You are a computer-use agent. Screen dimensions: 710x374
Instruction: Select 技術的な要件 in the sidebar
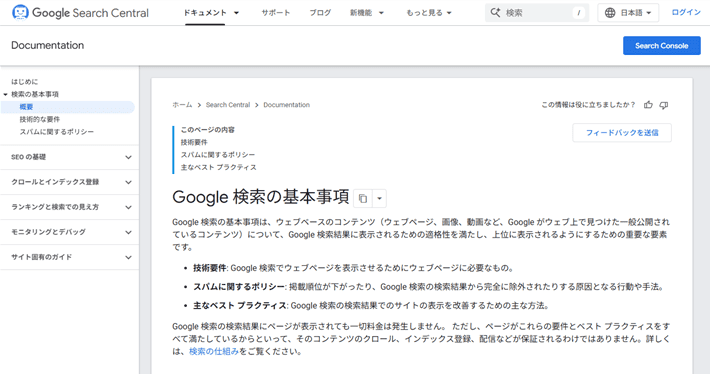pos(39,119)
